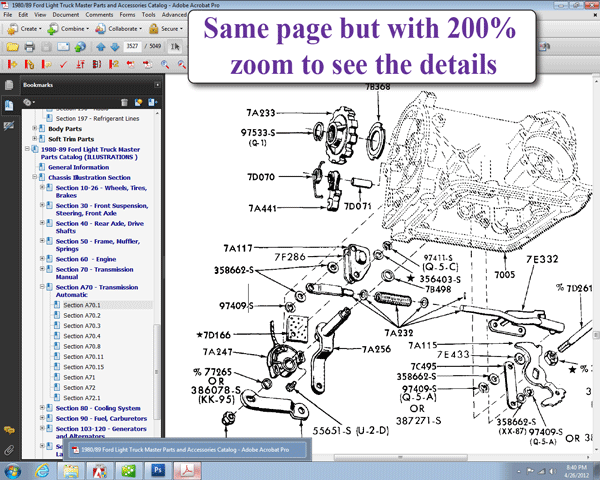Open Section 40 - Rear Axle bookmark
The height and width of the screenshot is (480, 600).
pos(99,227)
